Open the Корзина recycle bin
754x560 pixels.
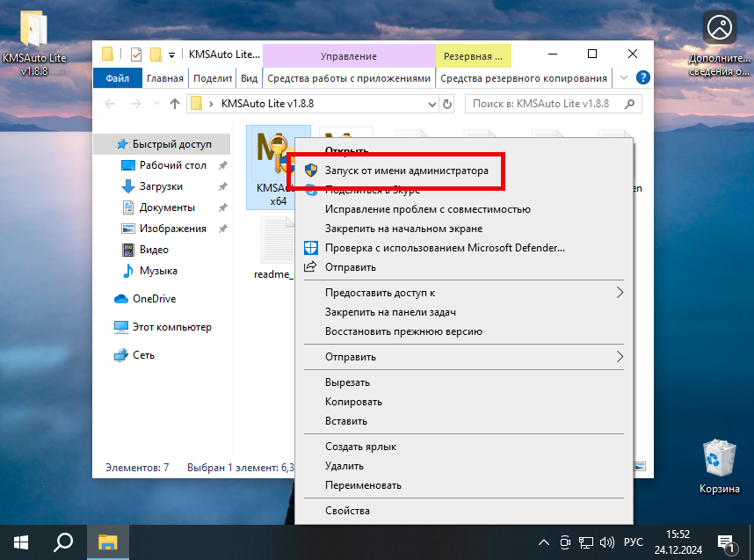pyautogui.click(x=719, y=457)
